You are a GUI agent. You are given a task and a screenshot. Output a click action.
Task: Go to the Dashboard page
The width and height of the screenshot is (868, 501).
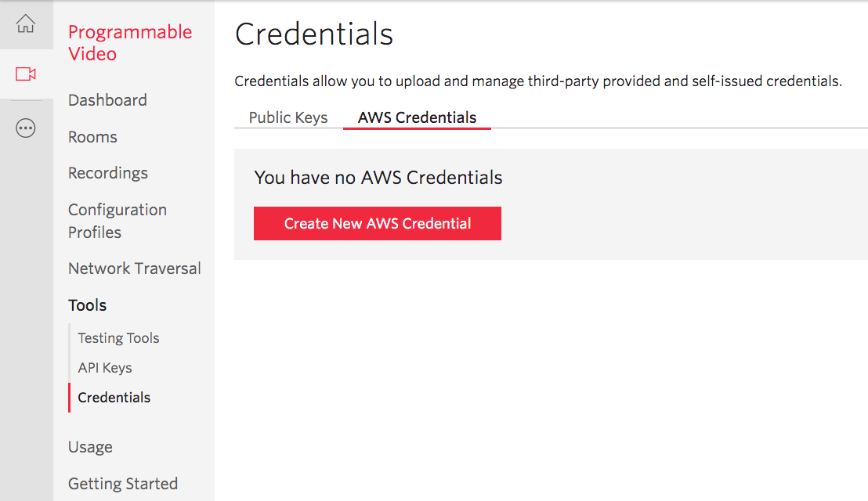(x=107, y=100)
